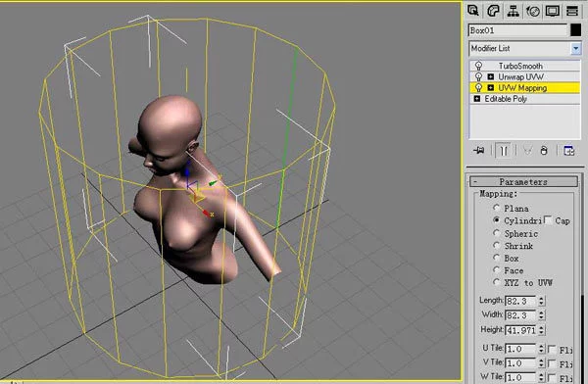Open the Motion command panel tab

(x=533, y=11)
